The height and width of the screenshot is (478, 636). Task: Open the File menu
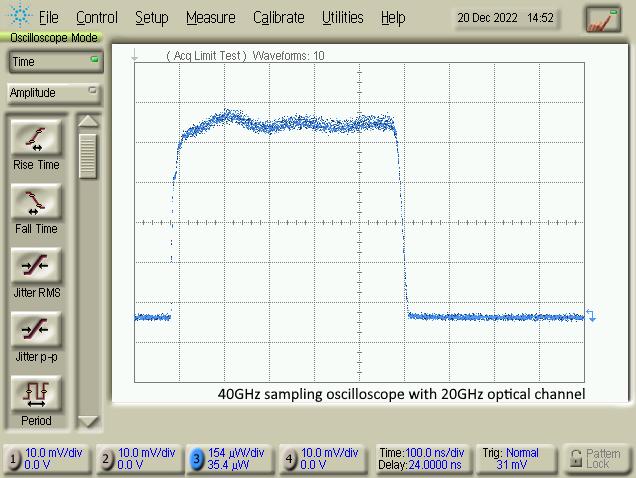48,17
